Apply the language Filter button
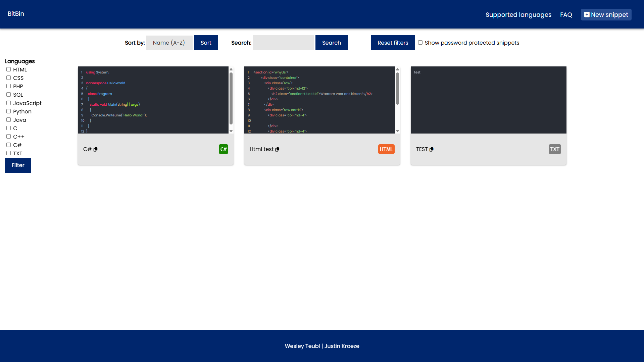The height and width of the screenshot is (362, 644). click(x=18, y=165)
